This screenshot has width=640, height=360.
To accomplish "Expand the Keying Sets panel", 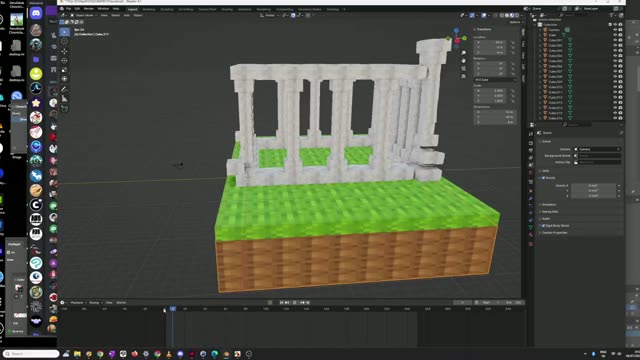I will (549, 212).
